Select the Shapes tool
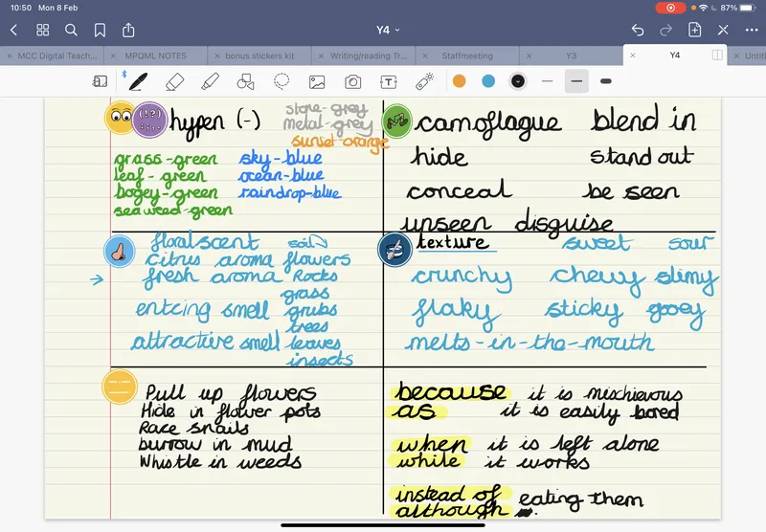This screenshot has width=766, height=532. (x=246, y=81)
